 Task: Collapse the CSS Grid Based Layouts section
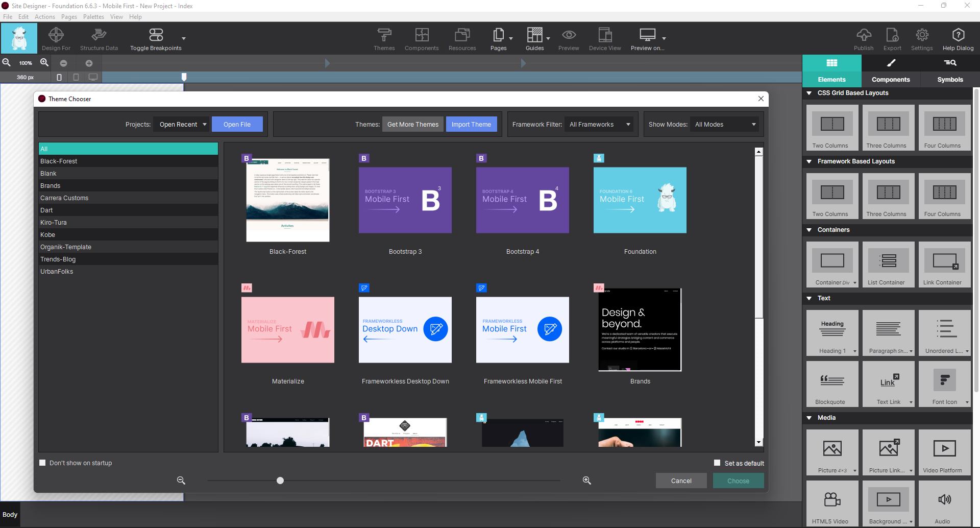pyautogui.click(x=809, y=93)
